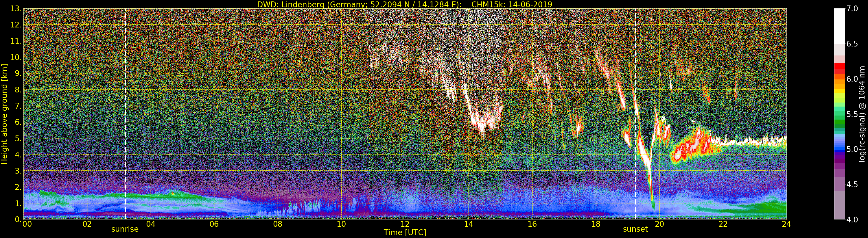
Task: Click the colorbar tick value '5.0'
Action: pos(852,149)
